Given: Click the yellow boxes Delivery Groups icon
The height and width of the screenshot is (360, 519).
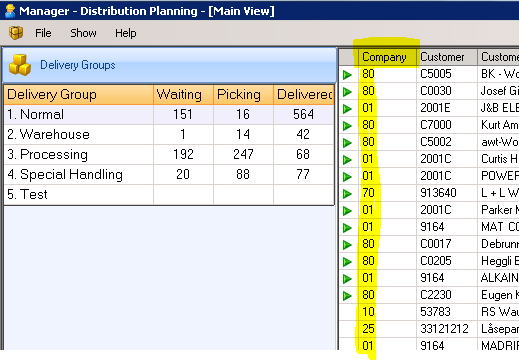Looking at the screenshot, I should pos(20,65).
